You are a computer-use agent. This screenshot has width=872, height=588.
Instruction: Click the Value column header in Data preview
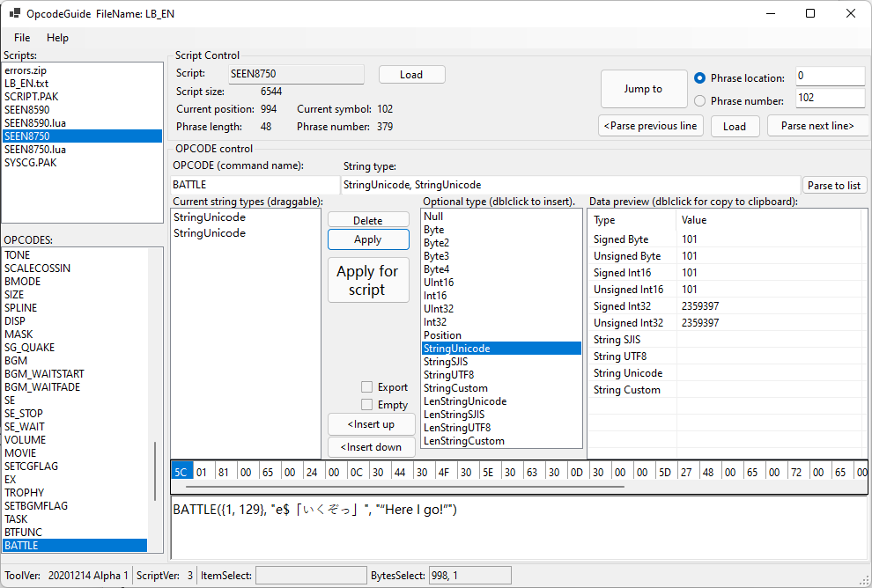tap(771, 220)
